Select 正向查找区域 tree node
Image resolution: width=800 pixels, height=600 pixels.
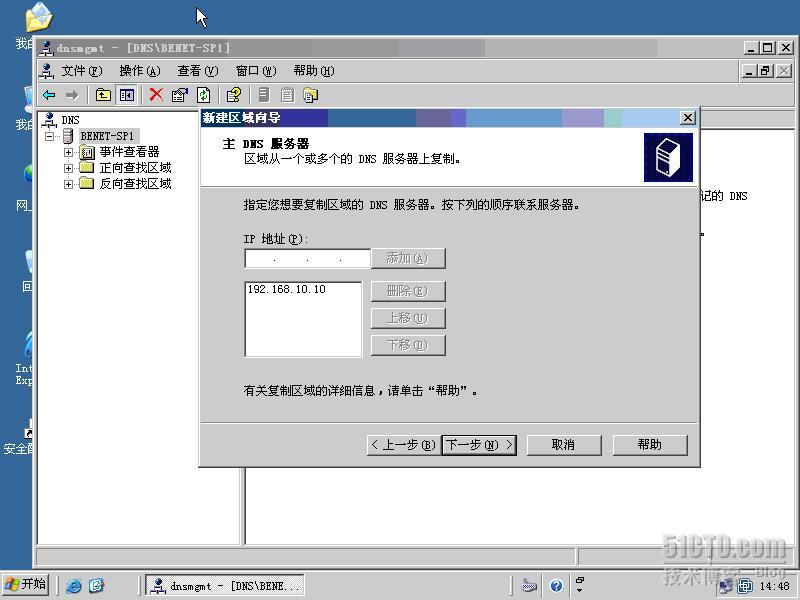[x=135, y=168]
